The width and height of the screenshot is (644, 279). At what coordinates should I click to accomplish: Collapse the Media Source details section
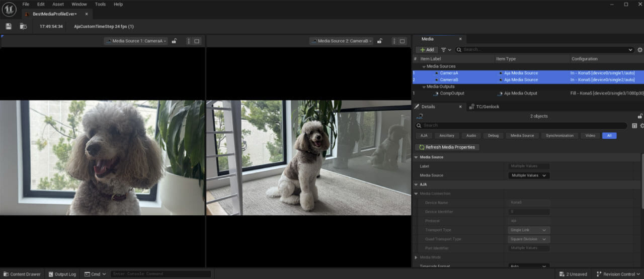(x=416, y=157)
